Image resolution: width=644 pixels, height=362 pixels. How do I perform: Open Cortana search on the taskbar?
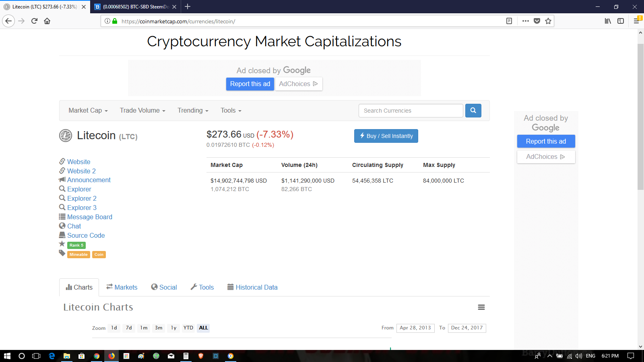[22, 356]
